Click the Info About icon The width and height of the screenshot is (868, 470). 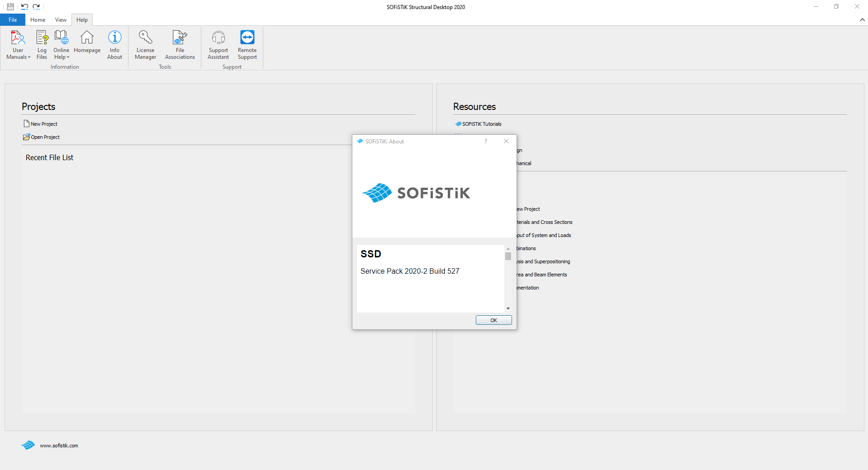click(114, 44)
